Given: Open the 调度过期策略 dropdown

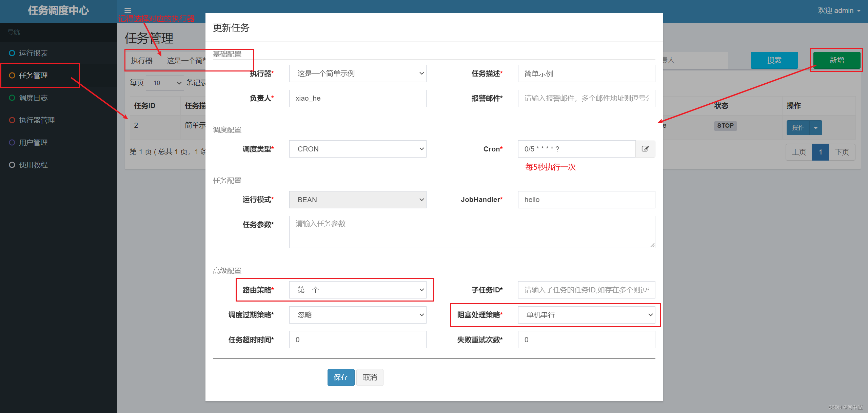Looking at the screenshot, I should (x=357, y=315).
